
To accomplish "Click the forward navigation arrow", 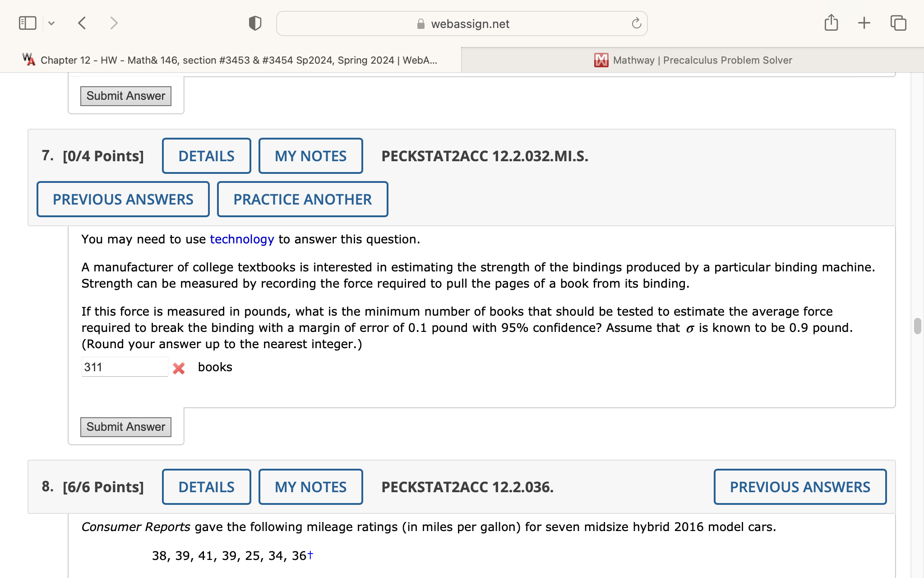I will click(114, 23).
